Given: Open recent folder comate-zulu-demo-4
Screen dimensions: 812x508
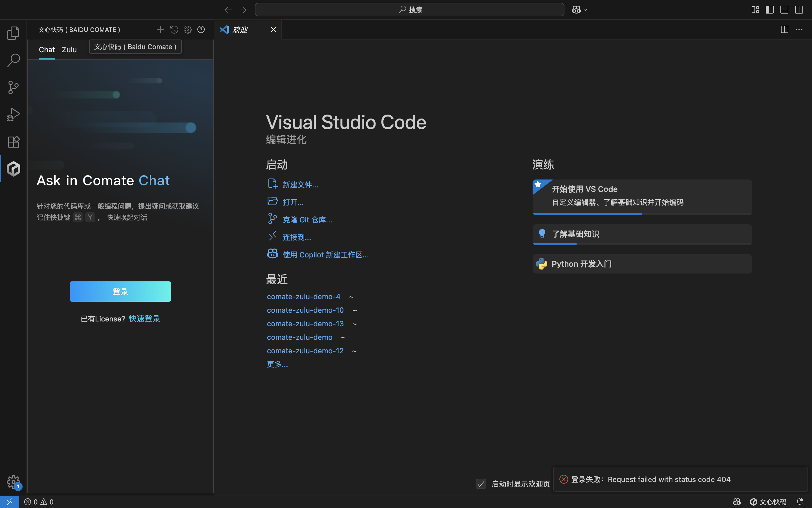Looking at the screenshot, I should 303,296.
